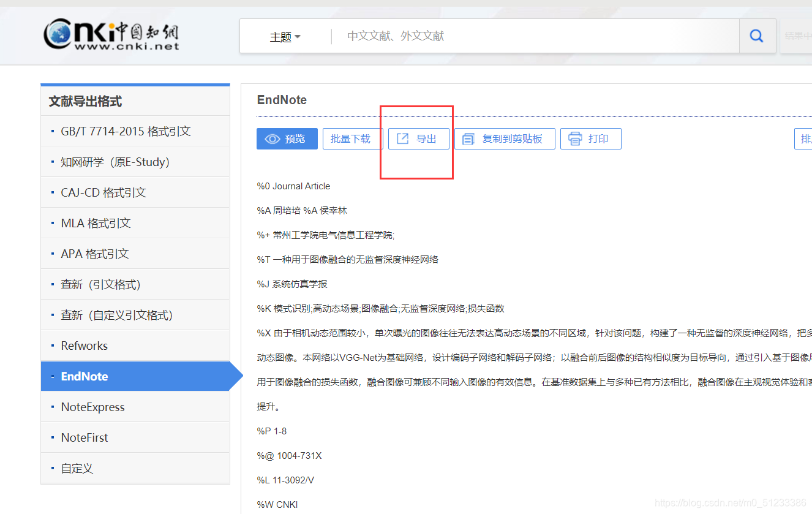The width and height of the screenshot is (812, 514).
Task: Select APA 格式引文 format
Action: 135,254
